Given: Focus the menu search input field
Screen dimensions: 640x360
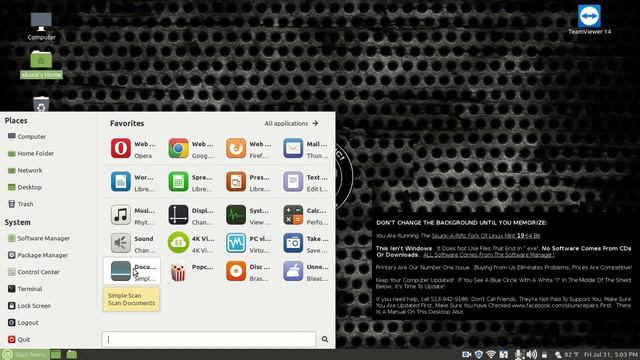Looking at the screenshot, I should (x=209, y=339).
